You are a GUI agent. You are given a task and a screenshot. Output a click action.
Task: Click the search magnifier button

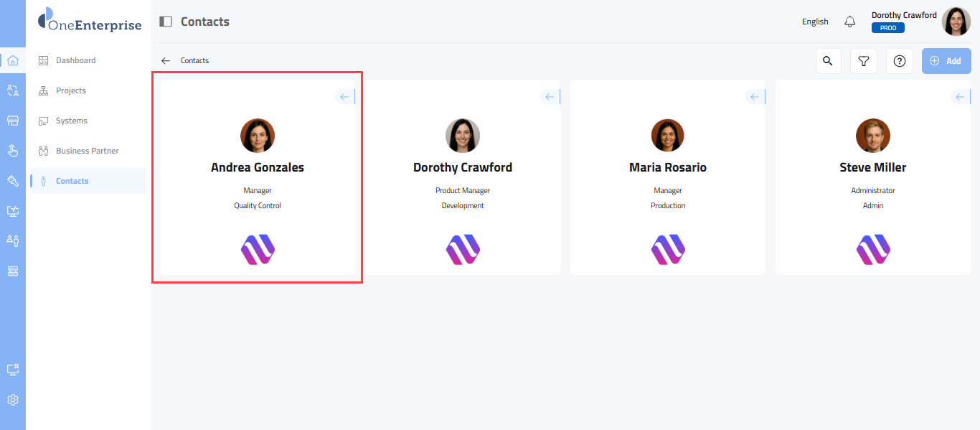tap(828, 61)
